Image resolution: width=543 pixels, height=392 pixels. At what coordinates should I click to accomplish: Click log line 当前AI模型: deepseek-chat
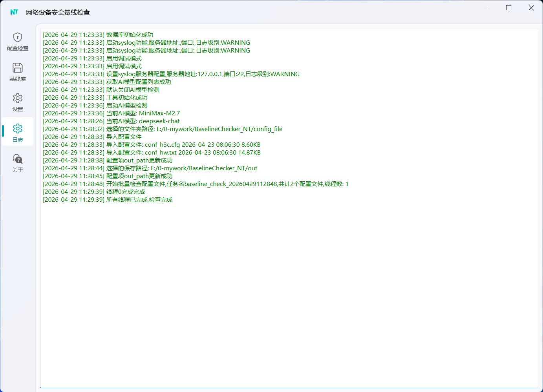(111, 121)
